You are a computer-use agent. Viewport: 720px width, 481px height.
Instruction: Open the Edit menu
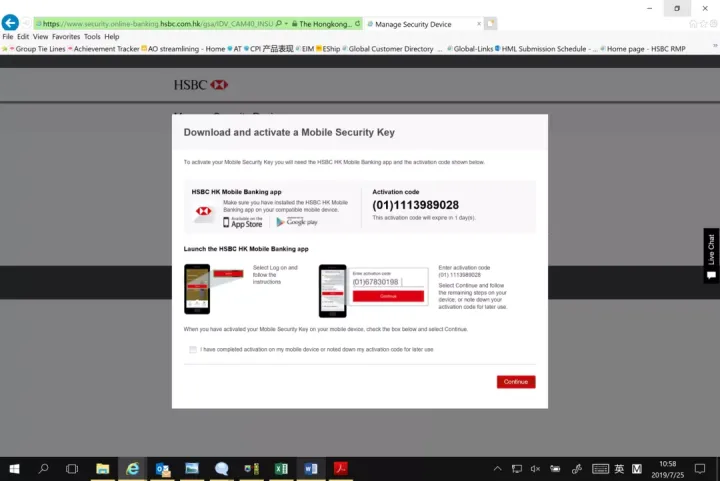[x=23, y=36]
